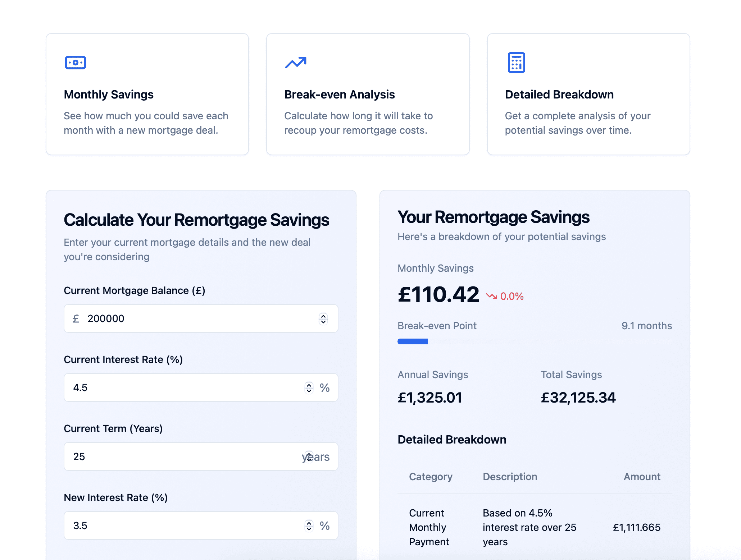Image resolution: width=741 pixels, height=560 pixels.
Task: Increase the New Interest Rate via stepper arrows
Action: click(x=309, y=523)
